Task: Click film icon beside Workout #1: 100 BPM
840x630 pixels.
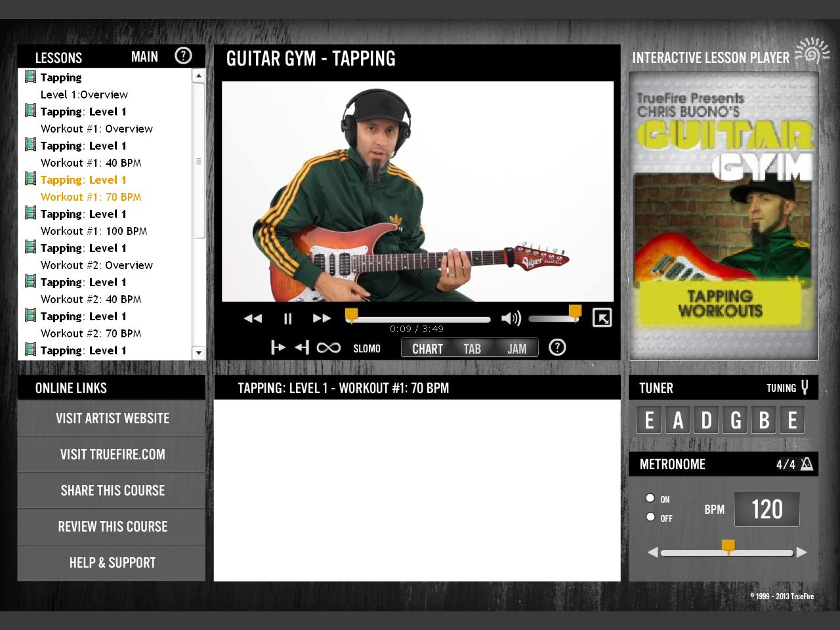Action: click(30, 213)
